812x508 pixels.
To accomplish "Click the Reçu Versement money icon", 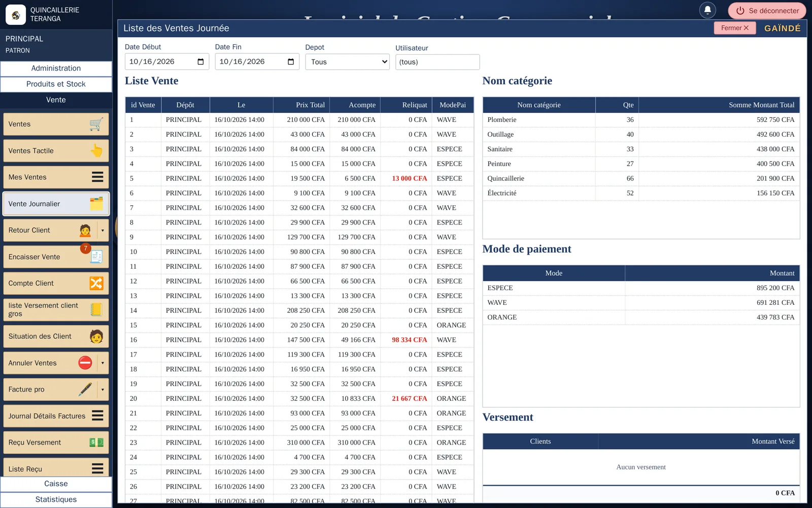I will (x=96, y=442).
